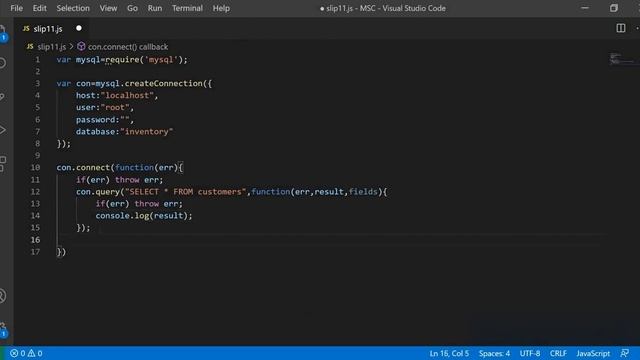Click the fields parameter on line 12
Viewport: 640px width, 360px height.
pos(363,191)
